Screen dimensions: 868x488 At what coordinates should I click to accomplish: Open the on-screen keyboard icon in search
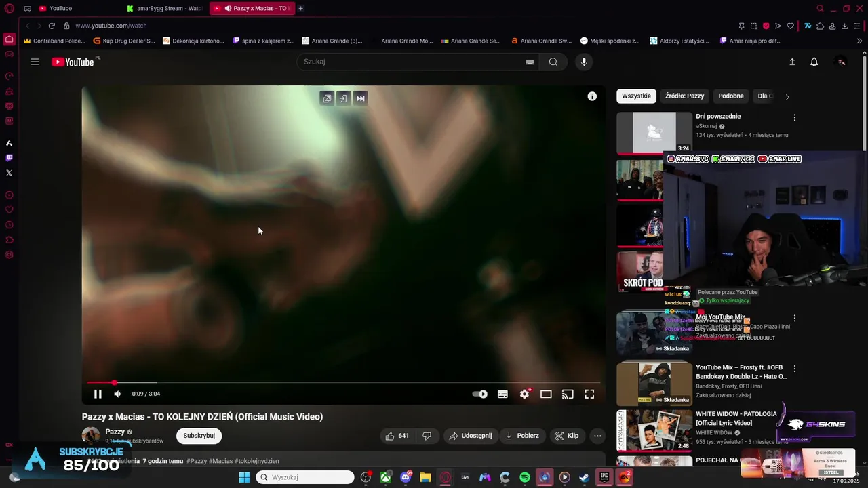point(530,62)
